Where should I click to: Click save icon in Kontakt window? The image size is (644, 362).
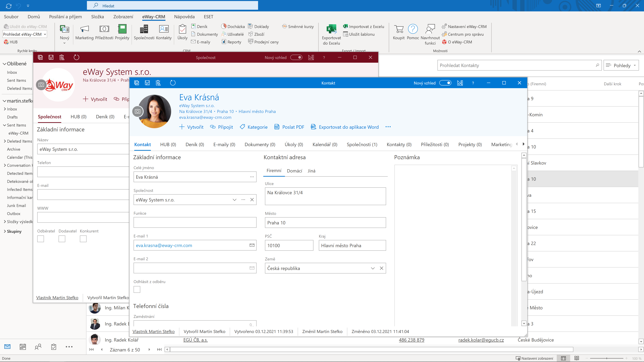(x=147, y=83)
